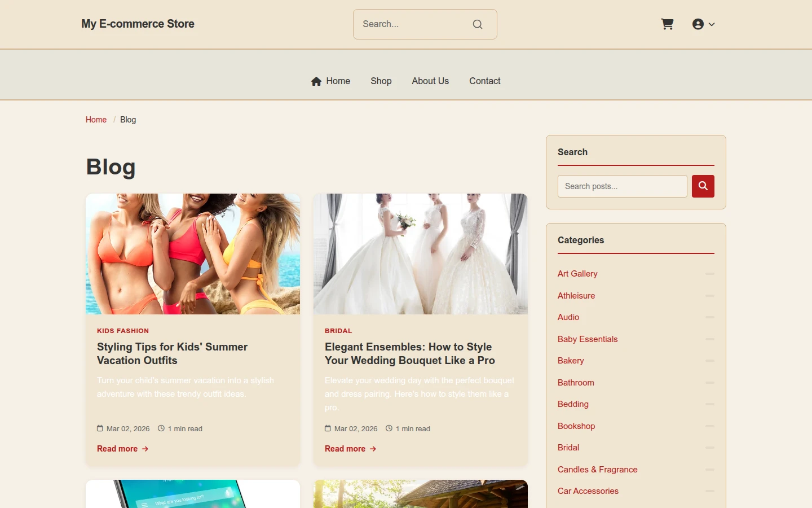Select the Baby Essentials category
The height and width of the screenshot is (508, 812).
click(588, 339)
